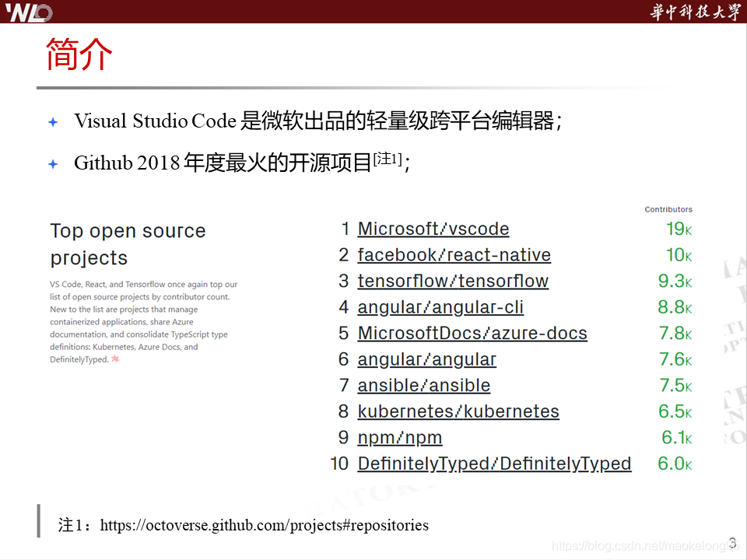Click the 简介 slide title

point(79,54)
